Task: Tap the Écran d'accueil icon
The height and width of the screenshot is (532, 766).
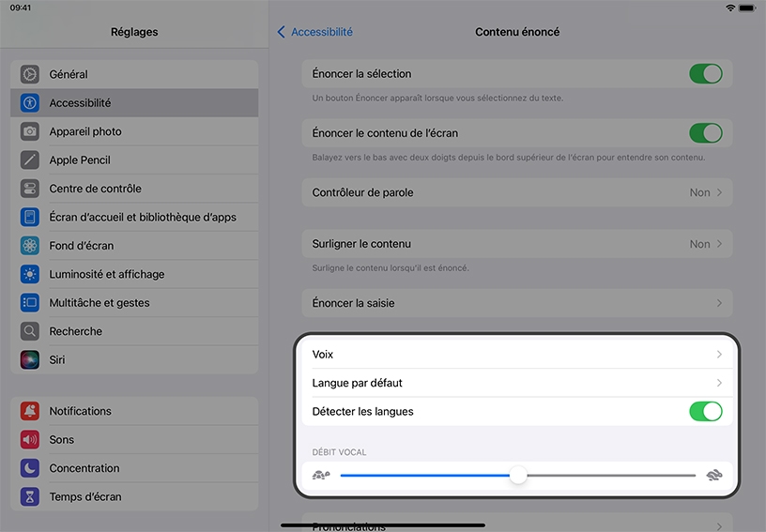Action: tap(30, 217)
